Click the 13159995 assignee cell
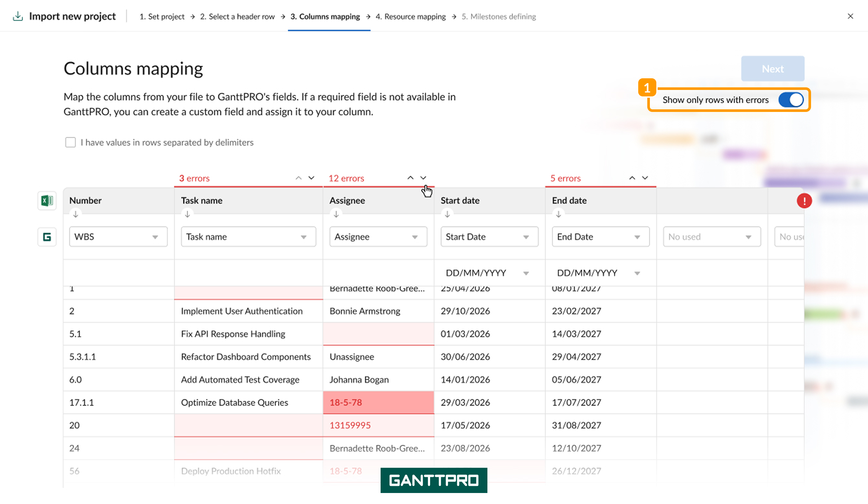This screenshot has height=504, width=868. click(378, 425)
